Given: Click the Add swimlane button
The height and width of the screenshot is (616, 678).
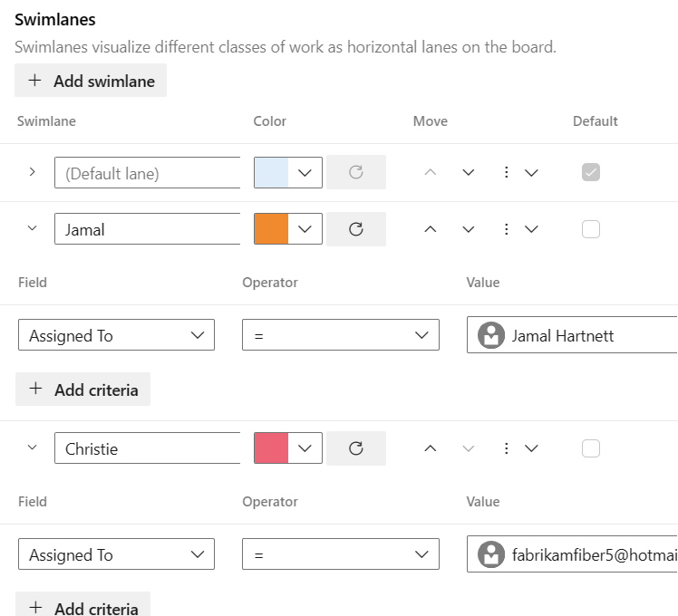Looking at the screenshot, I should 91,81.
